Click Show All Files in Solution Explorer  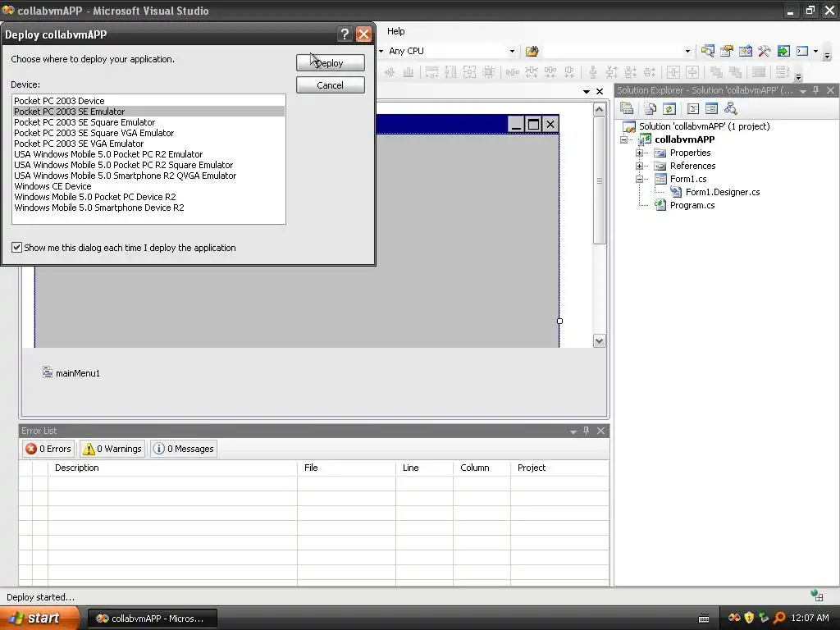pos(651,109)
